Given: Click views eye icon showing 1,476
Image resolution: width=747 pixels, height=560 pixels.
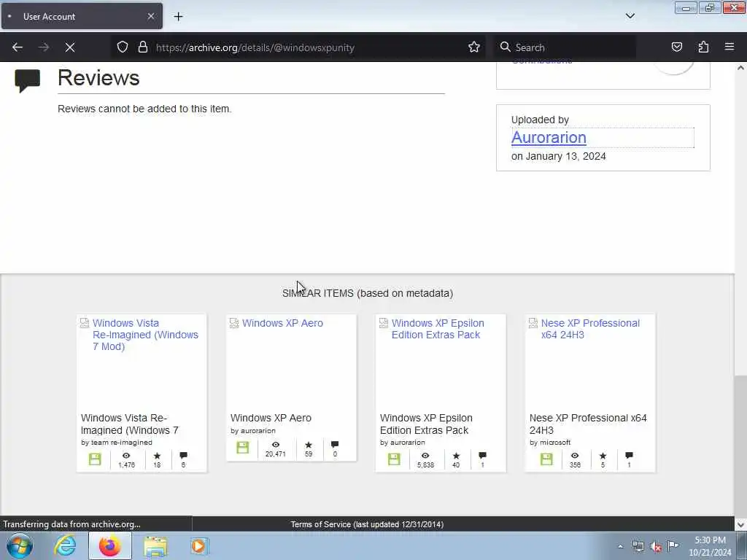Looking at the screenshot, I should pyautogui.click(x=125, y=456).
